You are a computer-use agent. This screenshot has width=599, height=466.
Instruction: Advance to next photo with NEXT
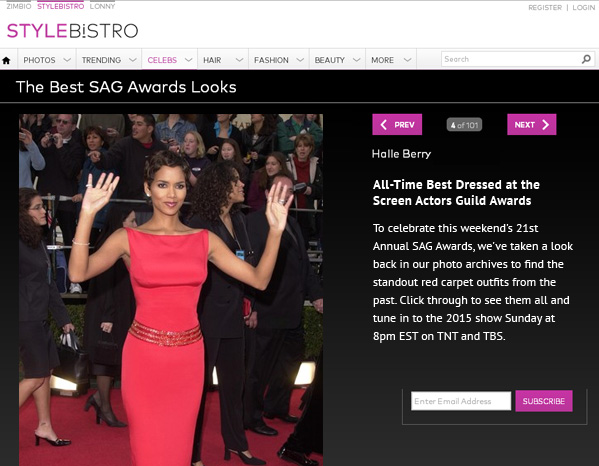(x=531, y=125)
